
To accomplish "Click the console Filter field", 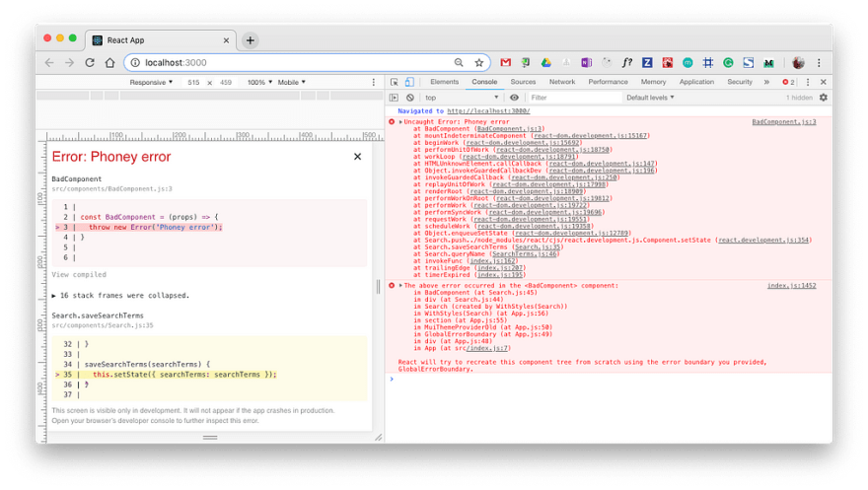I will 573,98.
